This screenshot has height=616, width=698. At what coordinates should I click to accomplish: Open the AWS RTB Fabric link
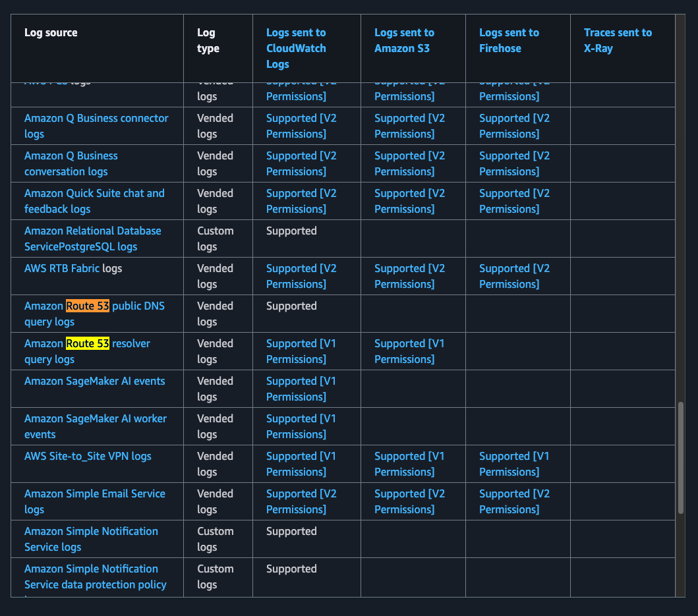[62, 268]
